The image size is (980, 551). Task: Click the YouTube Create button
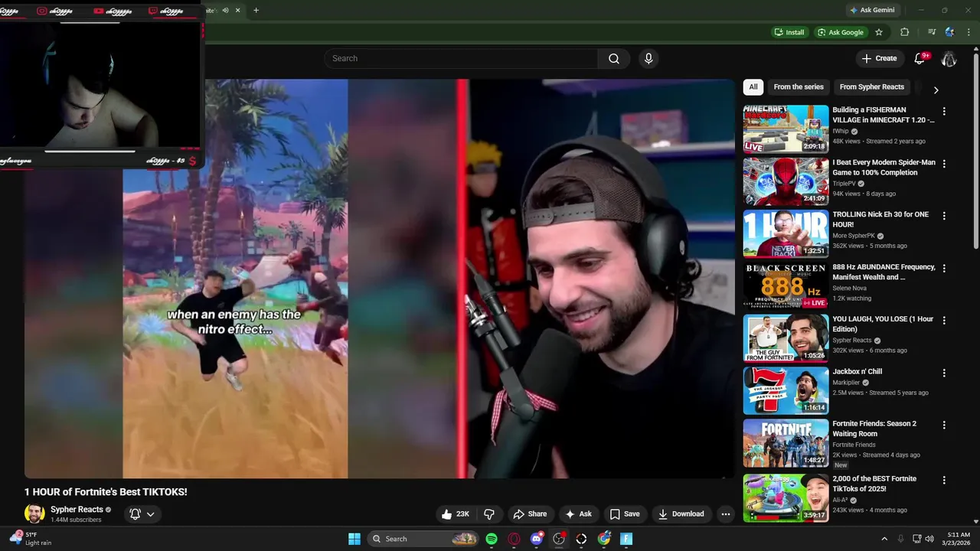coord(879,59)
